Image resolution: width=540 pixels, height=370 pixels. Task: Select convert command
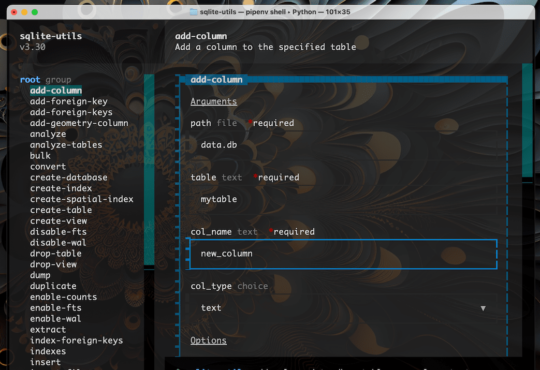48,167
